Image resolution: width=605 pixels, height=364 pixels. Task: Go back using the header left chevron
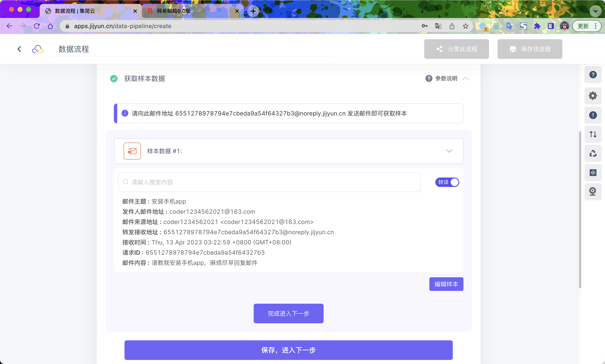[19, 49]
